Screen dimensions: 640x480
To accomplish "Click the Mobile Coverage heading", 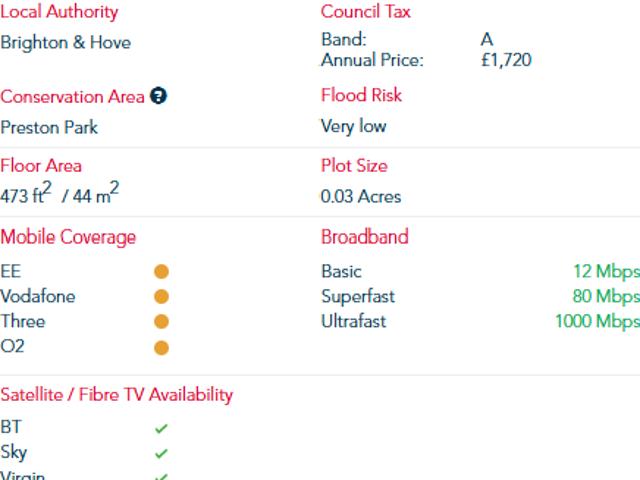I will click(x=68, y=237).
